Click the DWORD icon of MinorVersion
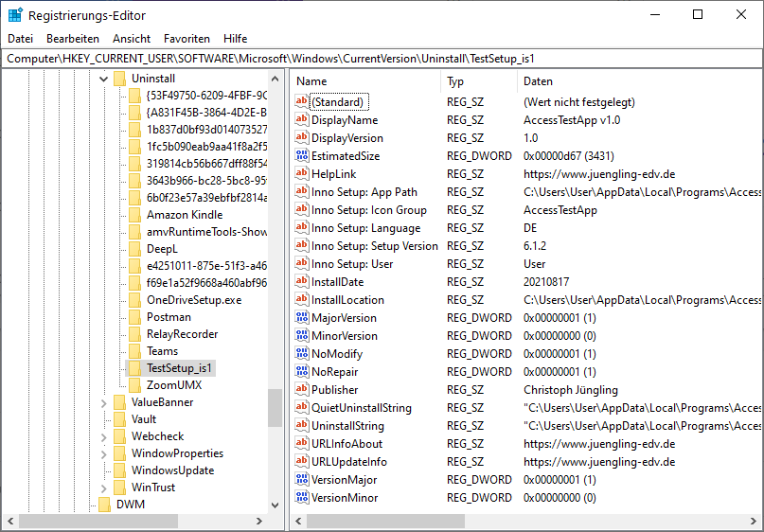Screen dimensions: 764x532 pos(302,335)
